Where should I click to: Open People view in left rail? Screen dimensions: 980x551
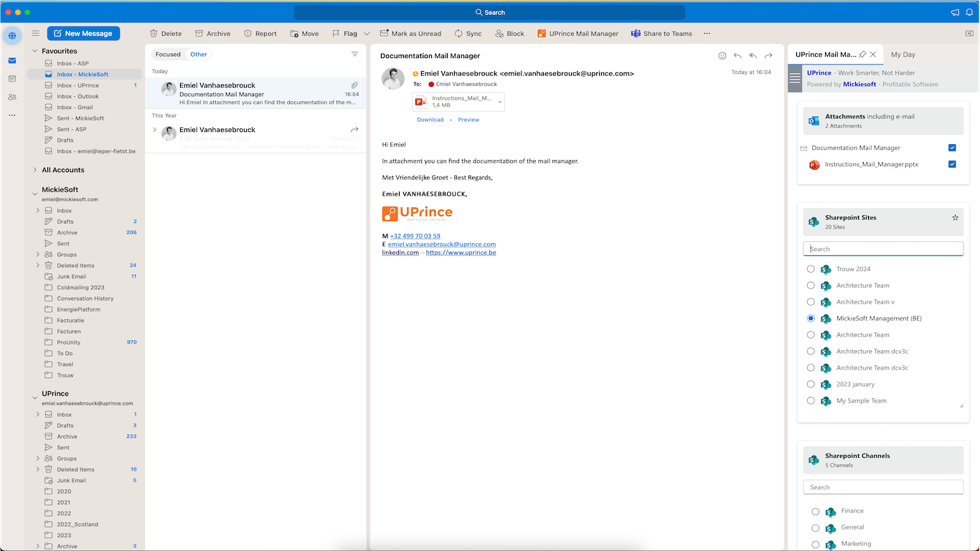(12, 97)
